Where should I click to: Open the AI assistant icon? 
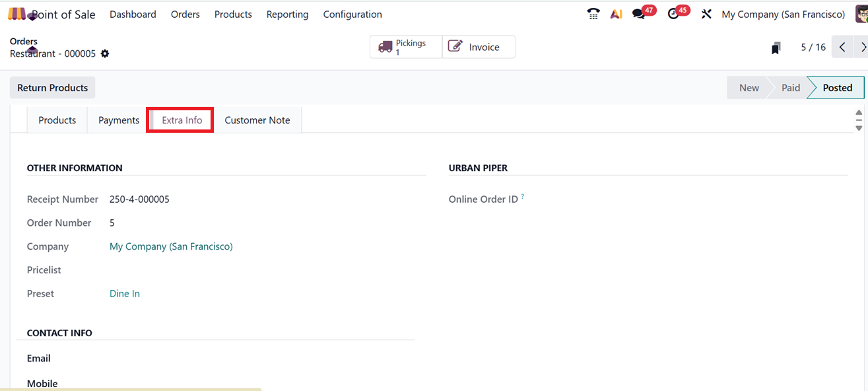616,14
